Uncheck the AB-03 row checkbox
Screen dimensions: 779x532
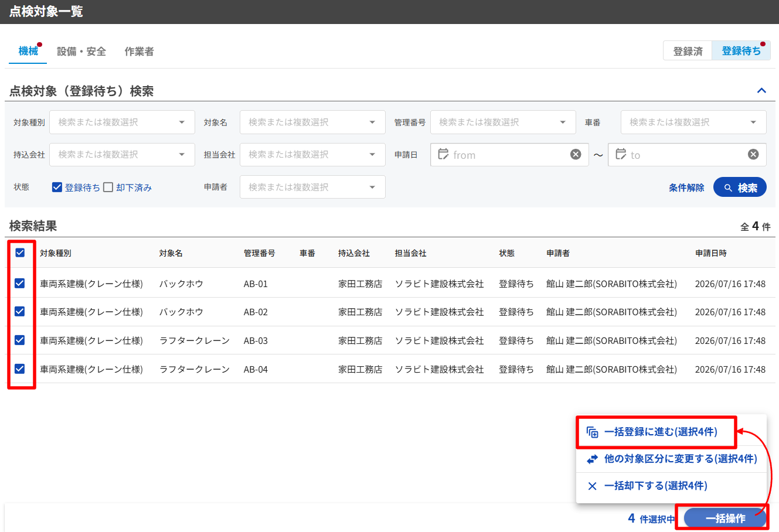20,340
